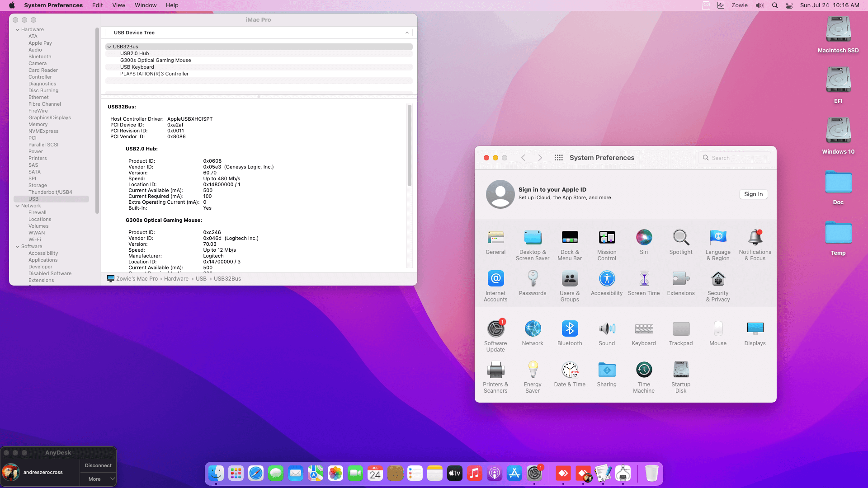Collapse the USB32Bus tree node
Screen dimensions: 868x488
109,47
